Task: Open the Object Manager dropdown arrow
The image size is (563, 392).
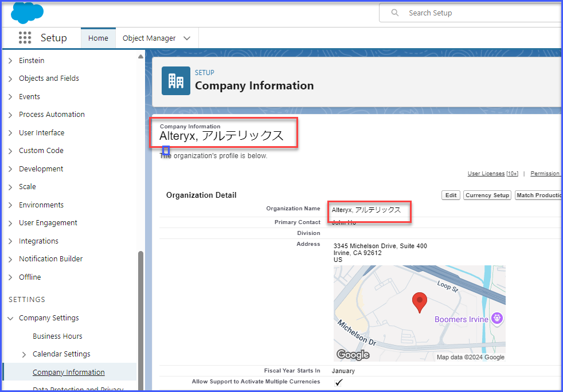Action: (187, 38)
